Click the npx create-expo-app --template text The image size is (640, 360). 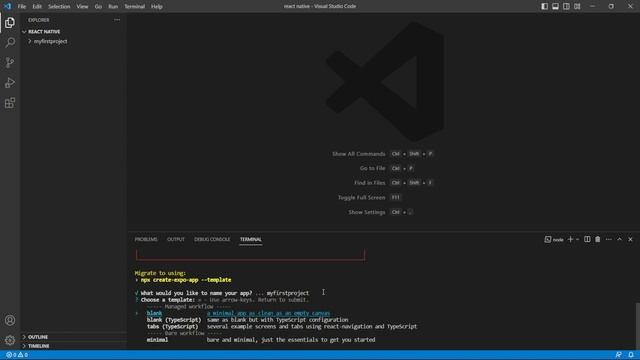[186, 280]
